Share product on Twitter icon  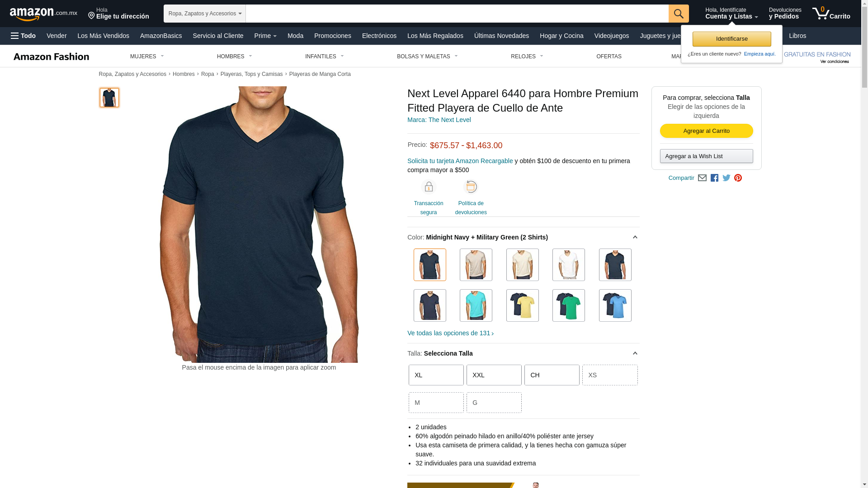(726, 178)
